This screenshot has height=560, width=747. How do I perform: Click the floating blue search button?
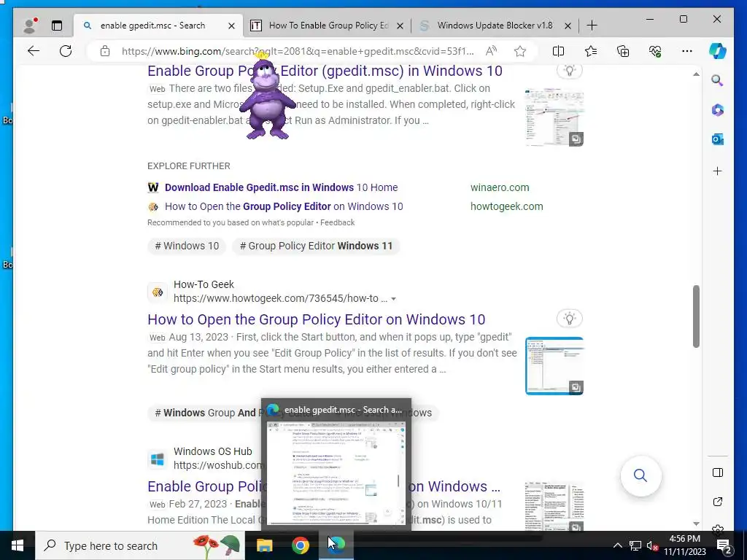640,475
